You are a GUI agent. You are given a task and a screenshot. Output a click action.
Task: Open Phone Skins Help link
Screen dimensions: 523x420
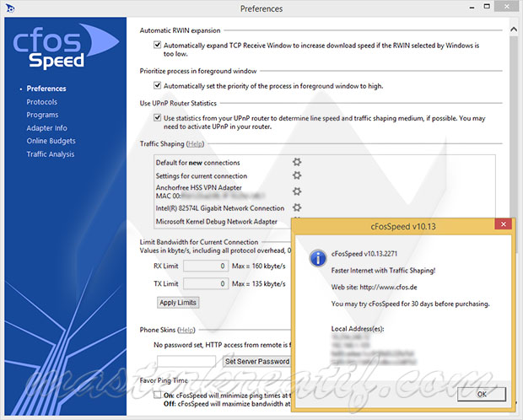[x=186, y=330]
